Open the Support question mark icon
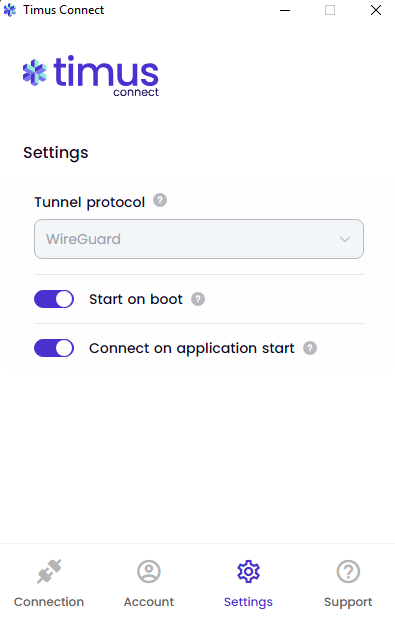 point(348,571)
